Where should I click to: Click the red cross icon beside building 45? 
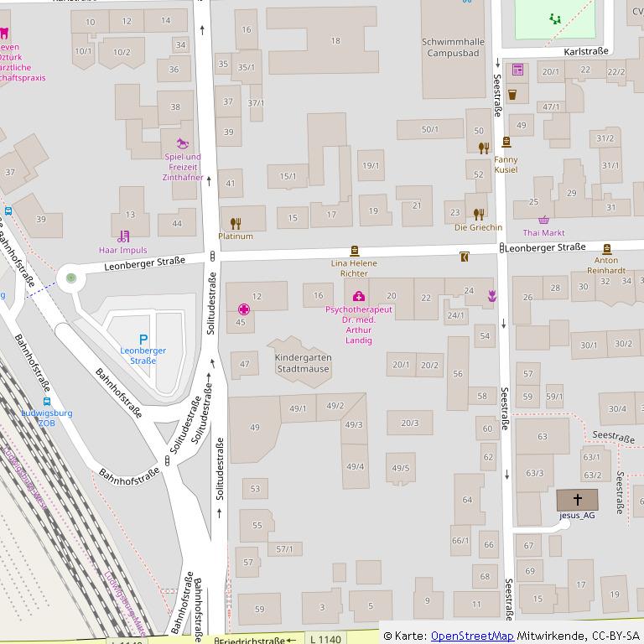(243, 309)
